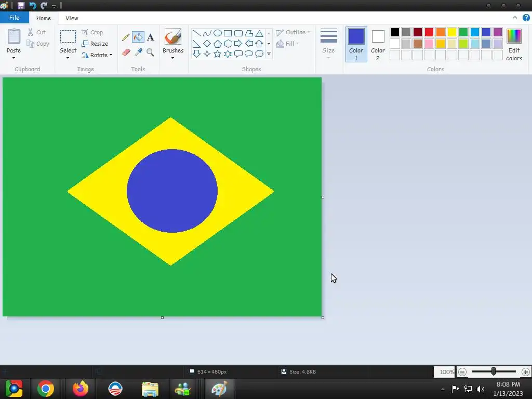Choose the Down arrow shape

[x=196, y=54]
